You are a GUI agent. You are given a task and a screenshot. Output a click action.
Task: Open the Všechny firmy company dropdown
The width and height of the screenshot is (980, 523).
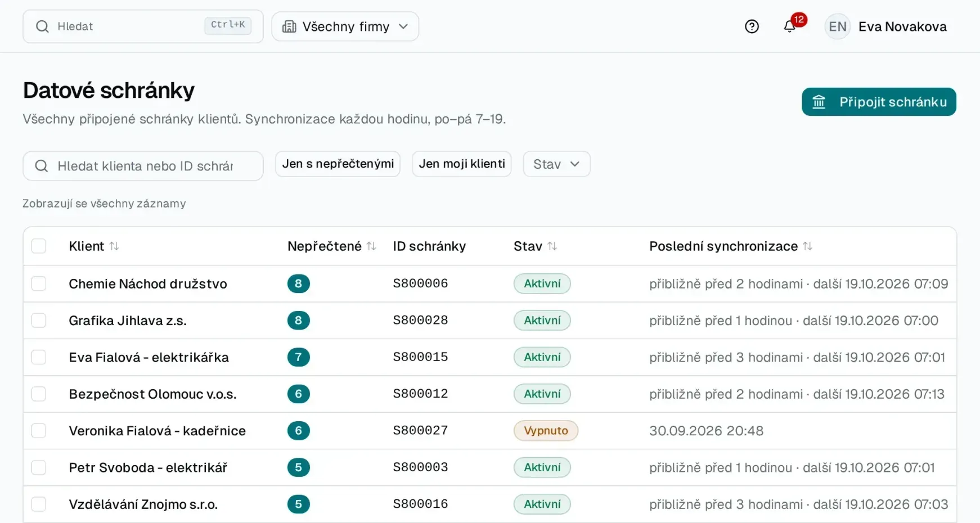pos(345,26)
